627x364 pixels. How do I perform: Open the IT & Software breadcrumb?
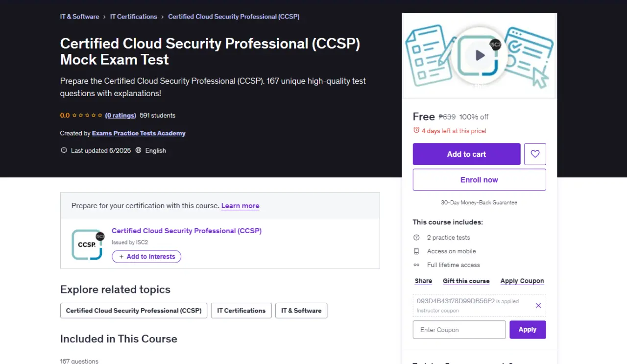coord(79,17)
